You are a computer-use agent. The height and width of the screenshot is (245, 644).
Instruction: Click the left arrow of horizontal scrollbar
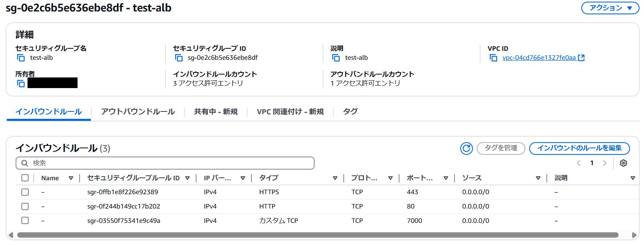pos(11,235)
